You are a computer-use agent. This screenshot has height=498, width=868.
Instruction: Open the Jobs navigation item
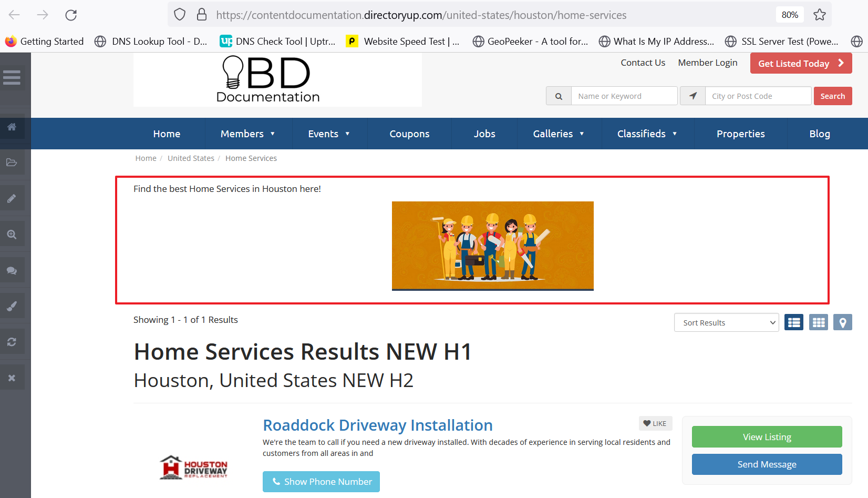(x=484, y=134)
